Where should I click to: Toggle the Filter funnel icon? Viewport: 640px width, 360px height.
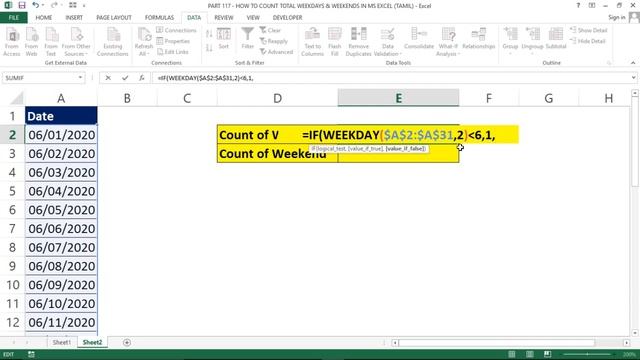coord(247,39)
